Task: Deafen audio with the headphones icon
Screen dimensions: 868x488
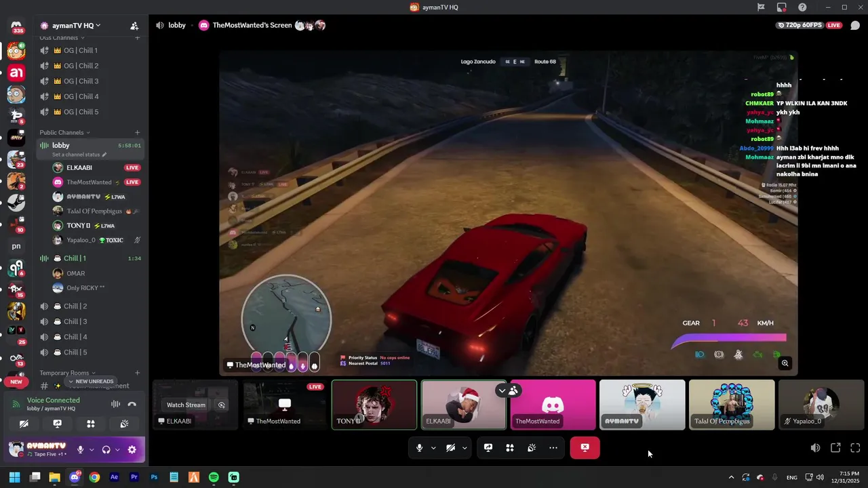Action: pyautogui.click(x=106, y=449)
